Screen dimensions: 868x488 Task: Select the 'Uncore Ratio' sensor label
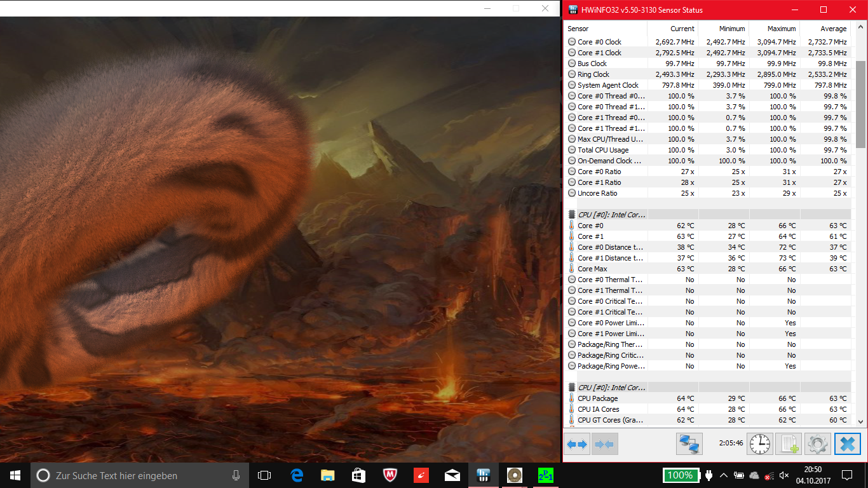[x=597, y=193]
